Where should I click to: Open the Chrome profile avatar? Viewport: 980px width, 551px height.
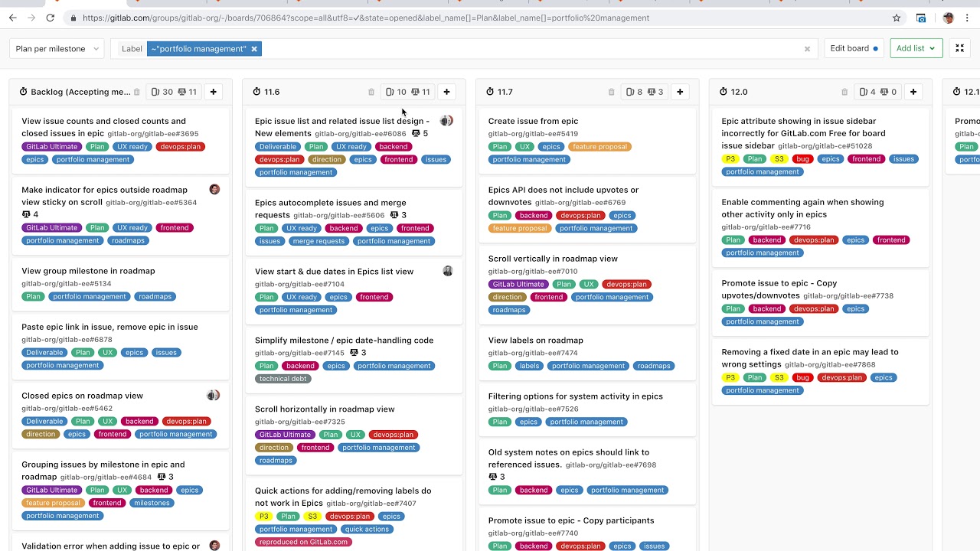tap(948, 18)
